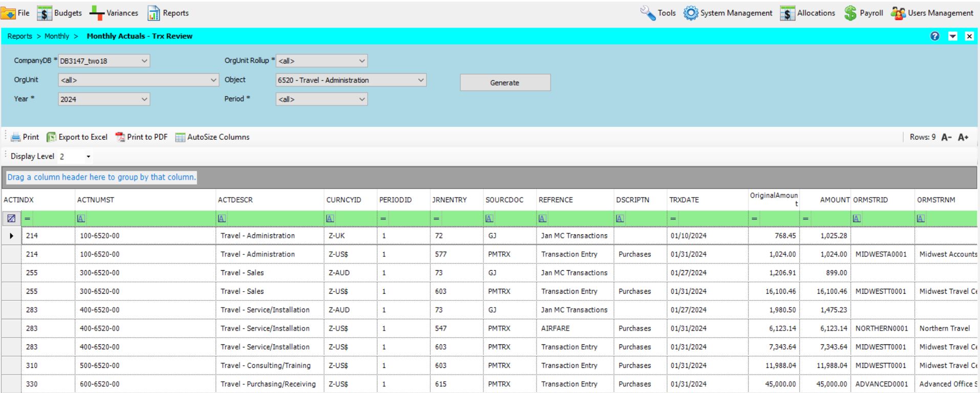Select the Z-UK currency cell
Viewport: 980px width, 393px height.
click(x=350, y=236)
